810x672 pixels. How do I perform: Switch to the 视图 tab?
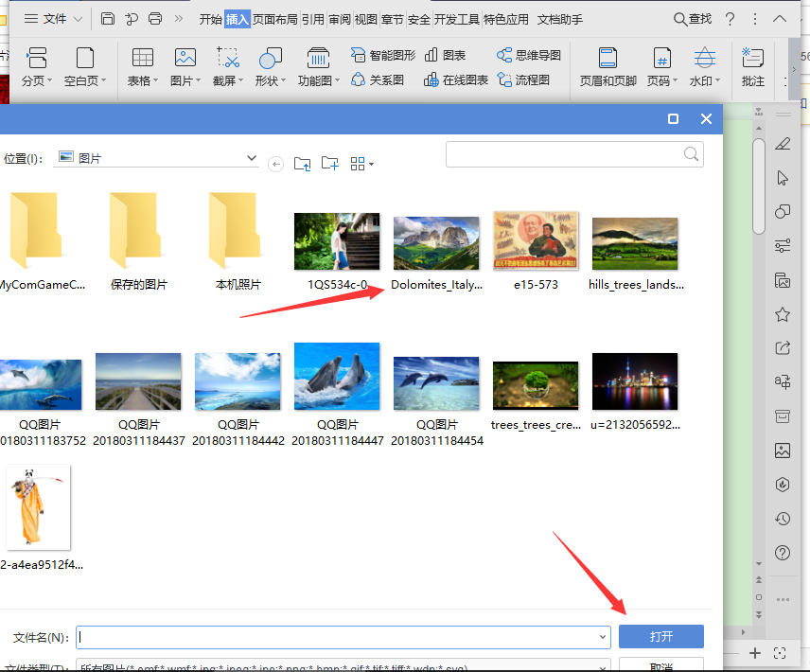pyautogui.click(x=366, y=20)
